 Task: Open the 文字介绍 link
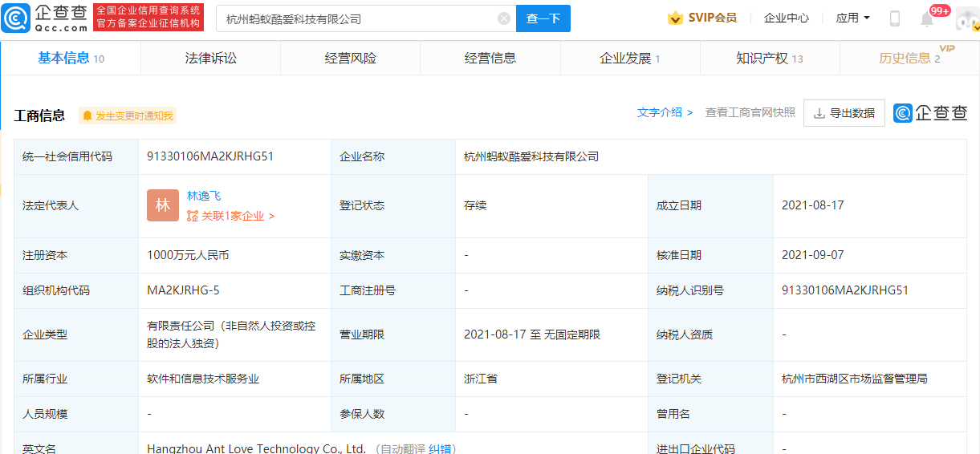[665, 112]
